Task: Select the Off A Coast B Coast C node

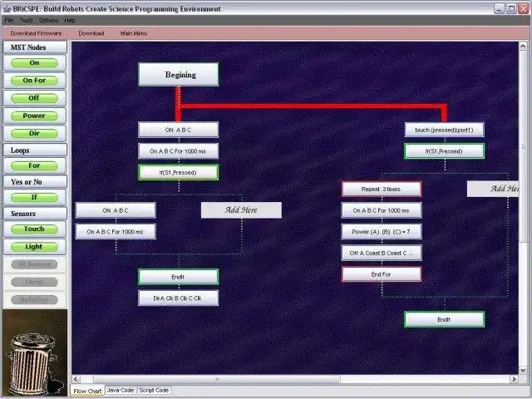Action: (382, 253)
